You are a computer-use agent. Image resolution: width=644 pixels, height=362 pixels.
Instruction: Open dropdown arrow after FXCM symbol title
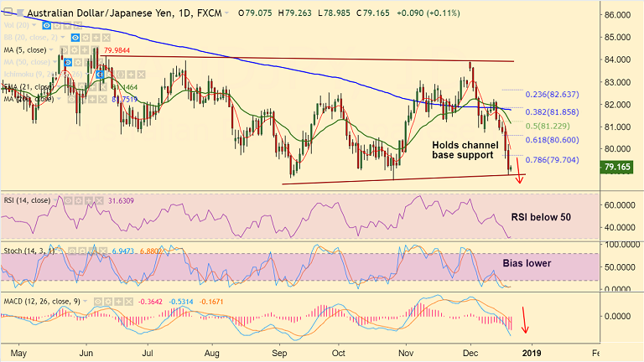pos(226,13)
